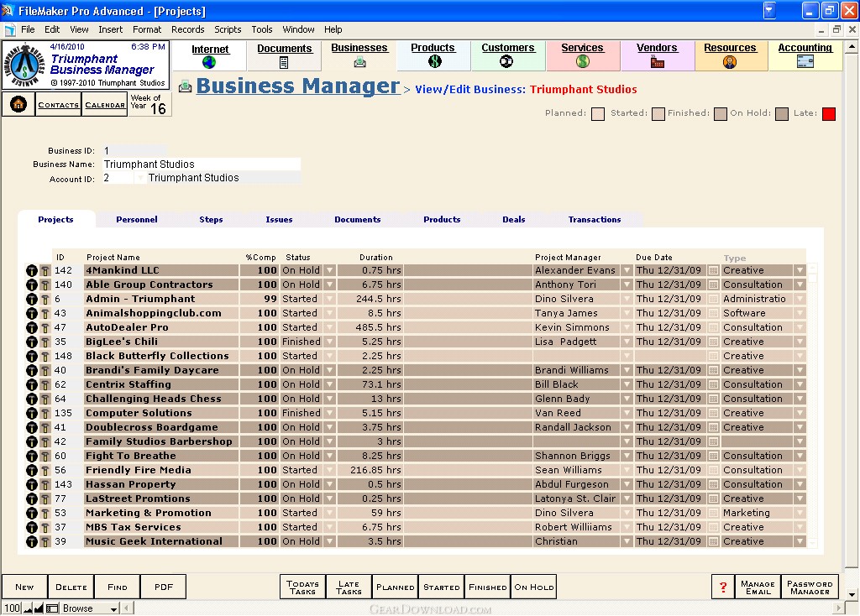Open the Contacts button

point(58,105)
